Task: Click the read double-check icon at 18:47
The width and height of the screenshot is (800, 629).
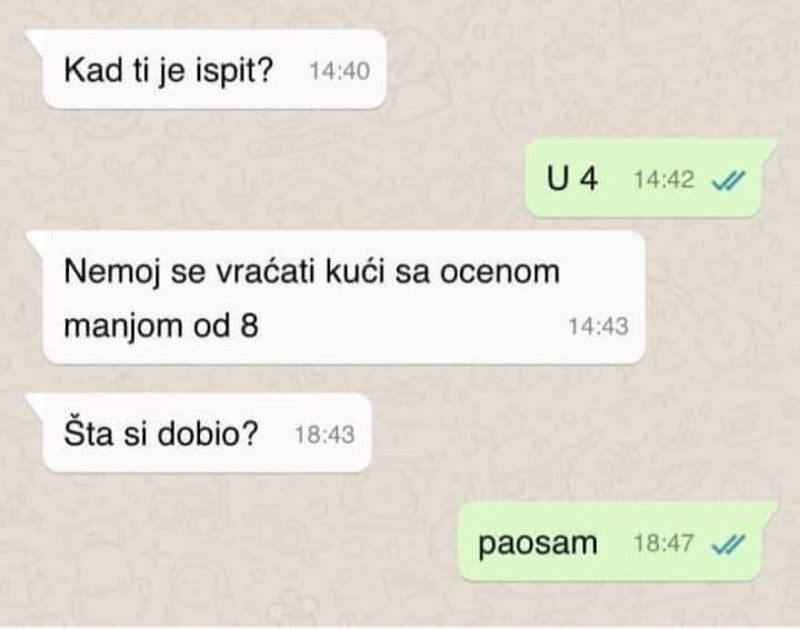Action: coord(728,544)
